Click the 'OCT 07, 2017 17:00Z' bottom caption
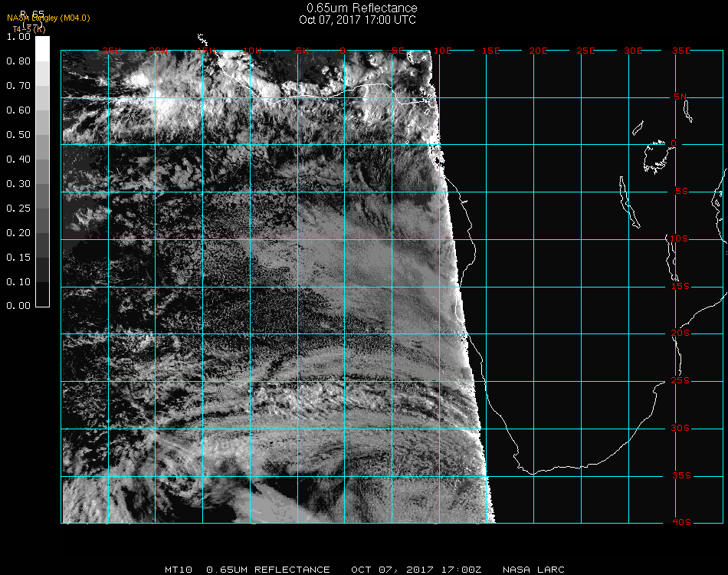This screenshot has width=728, height=575. coord(416,570)
